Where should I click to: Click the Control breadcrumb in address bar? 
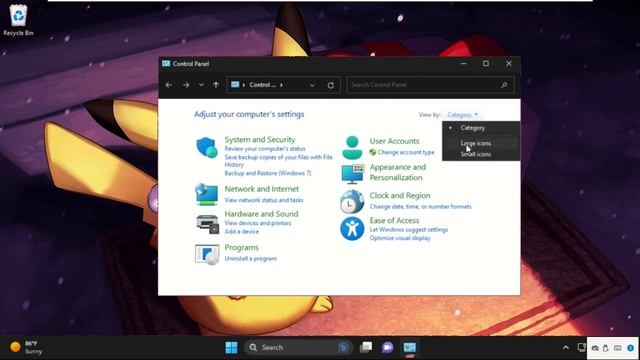click(262, 85)
